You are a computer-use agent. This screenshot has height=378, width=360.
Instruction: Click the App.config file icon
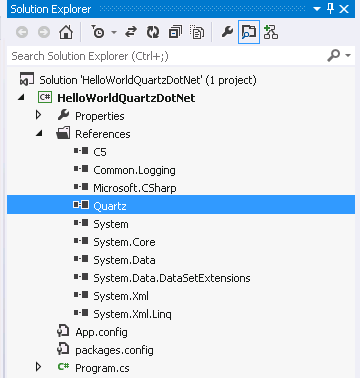pos(63,331)
